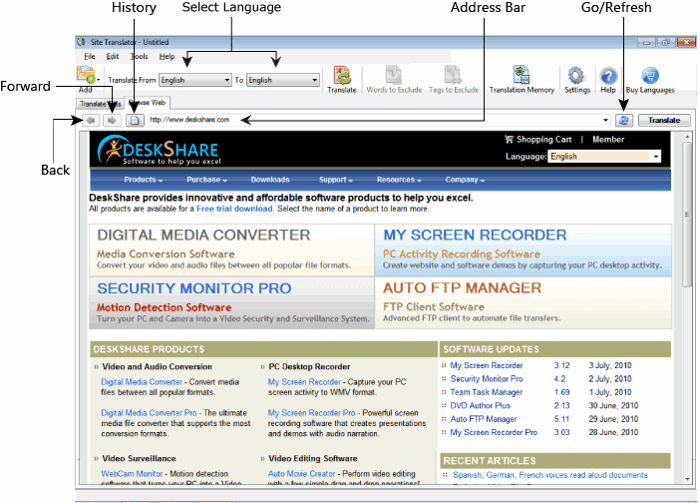This screenshot has height=503, width=700.
Task: Open the Digital Media Converter banner
Action: coord(232,249)
